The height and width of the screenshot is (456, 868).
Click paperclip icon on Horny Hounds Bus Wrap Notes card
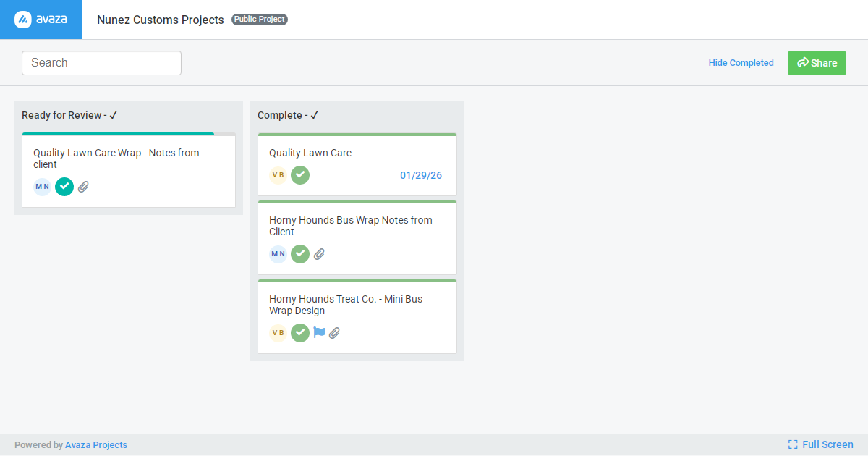(319, 254)
